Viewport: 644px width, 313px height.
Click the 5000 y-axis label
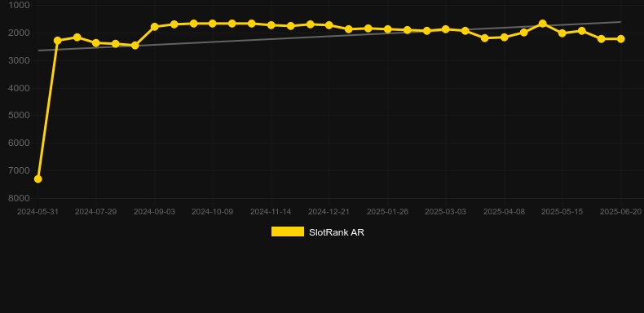(20, 115)
